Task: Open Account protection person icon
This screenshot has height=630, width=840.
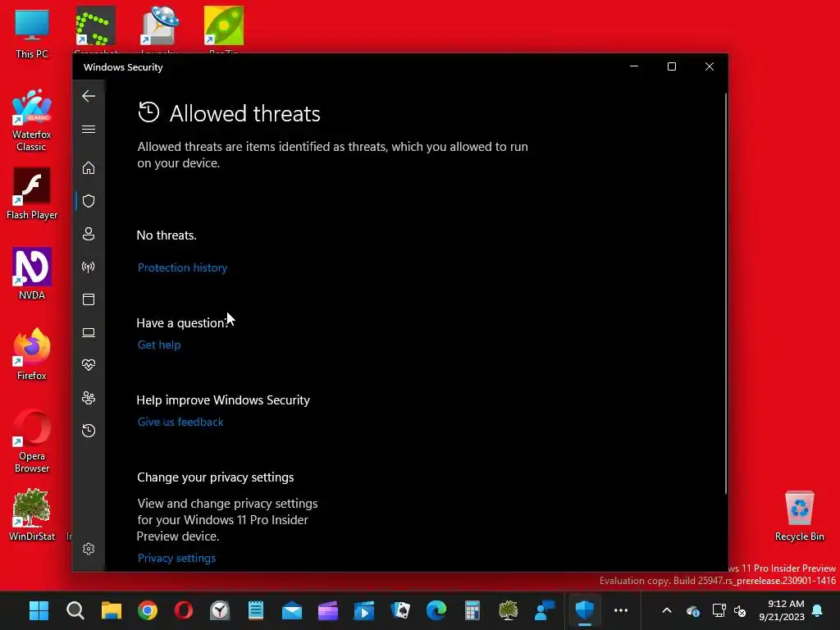Action: [89, 234]
